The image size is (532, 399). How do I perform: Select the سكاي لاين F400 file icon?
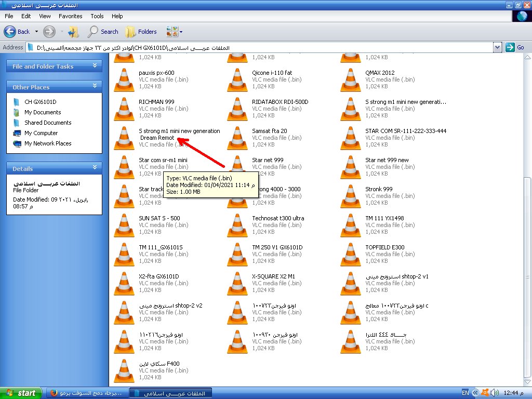[x=124, y=371]
